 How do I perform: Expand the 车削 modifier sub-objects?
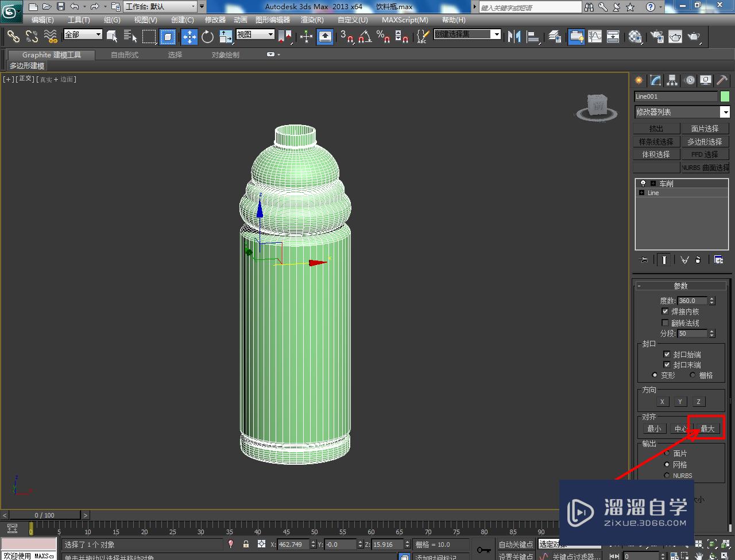pos(653,184)
